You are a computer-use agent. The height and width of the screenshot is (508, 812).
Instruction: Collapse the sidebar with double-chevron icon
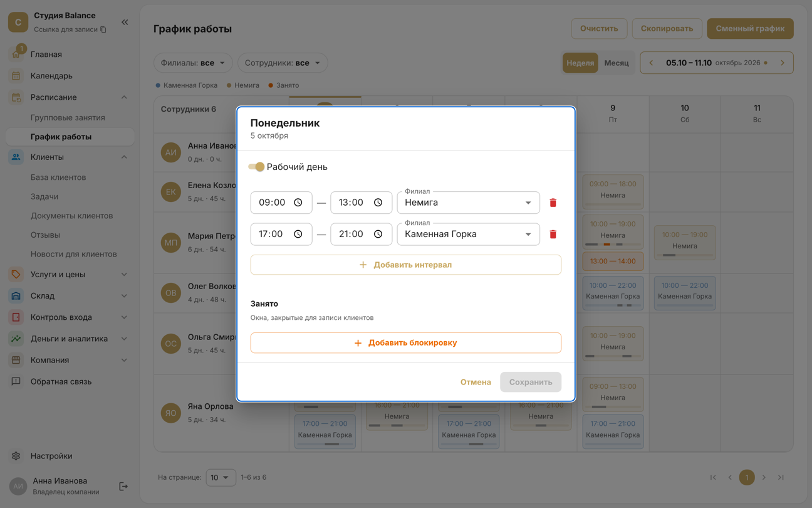click(125, 22)
